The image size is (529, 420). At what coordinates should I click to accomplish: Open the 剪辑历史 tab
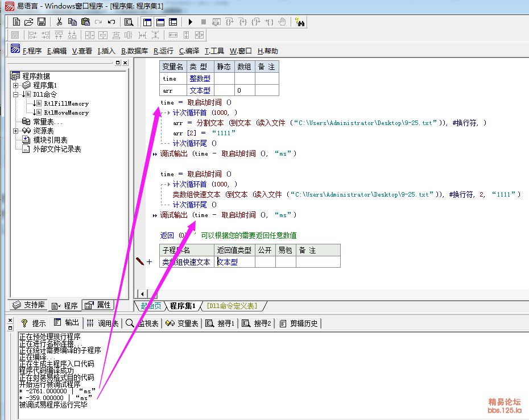click(299, 323)
